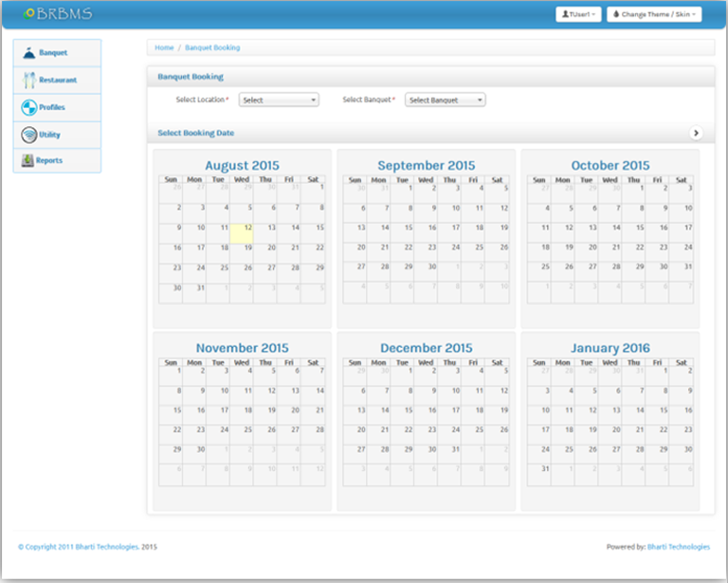Viewport: 728px width, 583px height.
Task: Go to Home breadcrumb link
Action: coord(164,47)
